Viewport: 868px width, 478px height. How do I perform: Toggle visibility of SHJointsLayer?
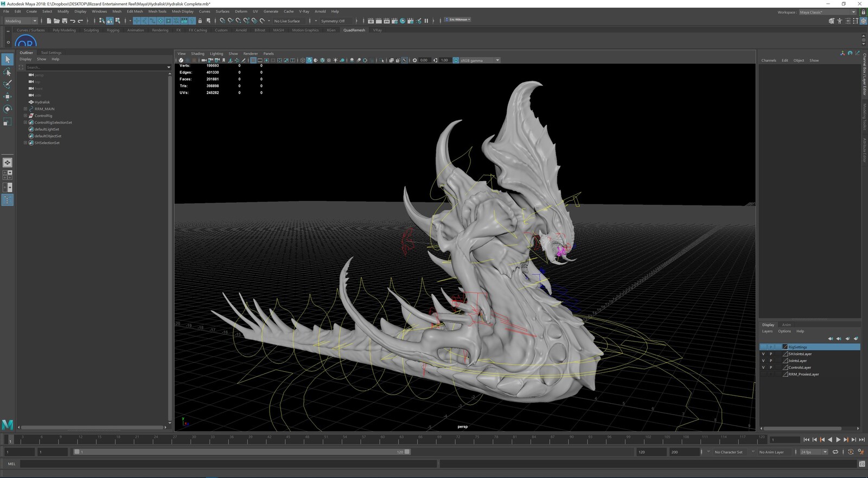pos(763,354)
